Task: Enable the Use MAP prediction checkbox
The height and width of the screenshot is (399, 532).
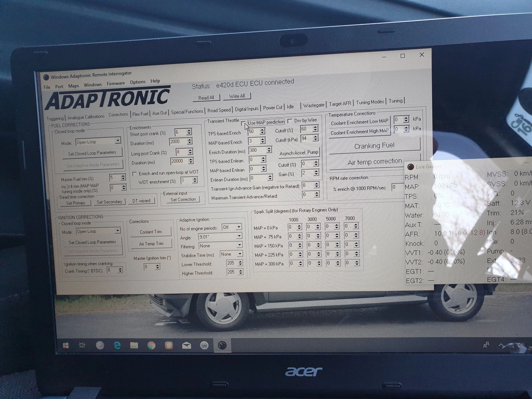Action: 243,123
